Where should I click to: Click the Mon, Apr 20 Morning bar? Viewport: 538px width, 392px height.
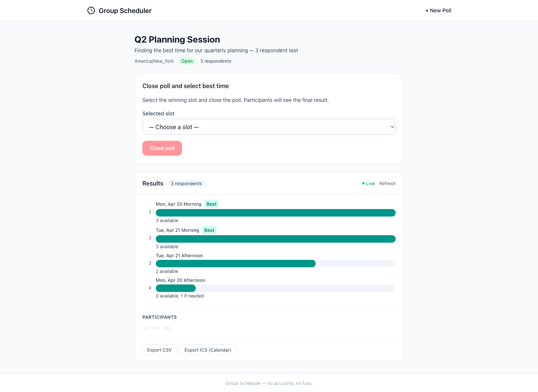275,213
